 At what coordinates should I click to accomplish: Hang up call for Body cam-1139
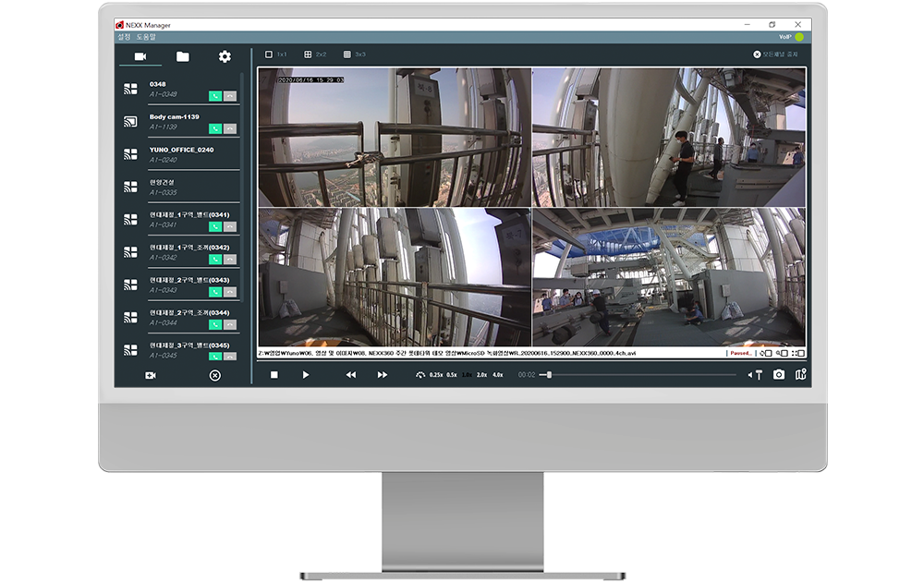230,128
